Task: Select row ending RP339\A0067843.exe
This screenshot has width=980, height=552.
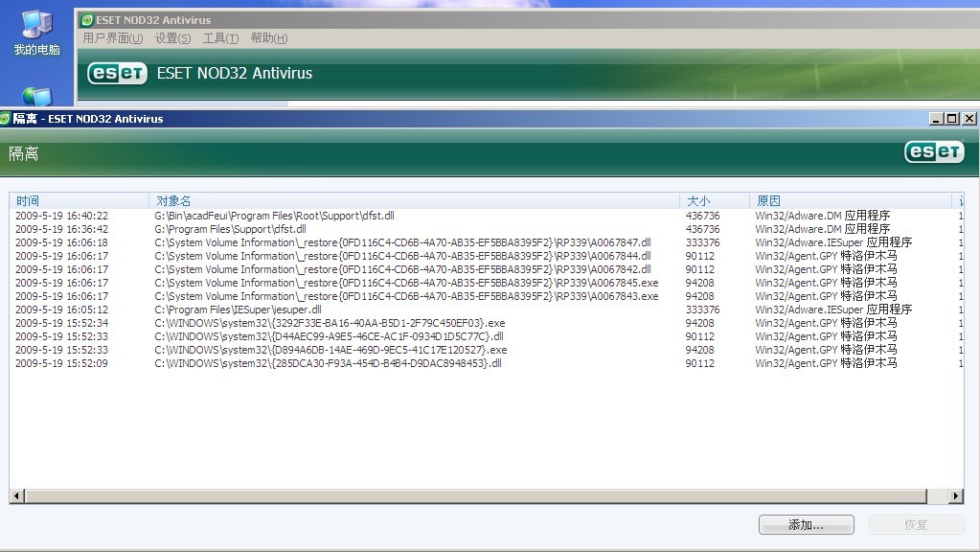Action: click(487, 296)
